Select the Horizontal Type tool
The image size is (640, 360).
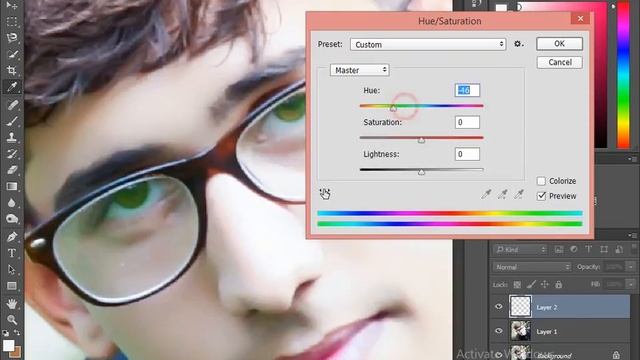[x=12, y=253]
